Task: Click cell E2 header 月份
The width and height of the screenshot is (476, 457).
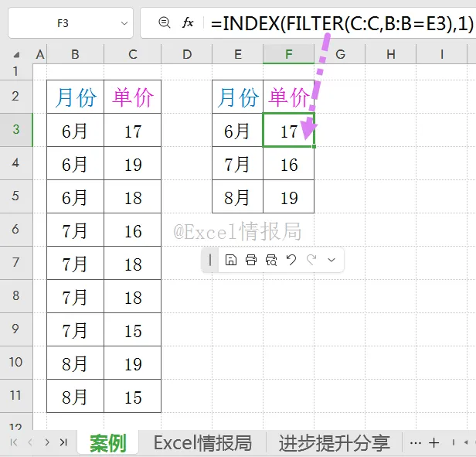Action: (238, 97)
